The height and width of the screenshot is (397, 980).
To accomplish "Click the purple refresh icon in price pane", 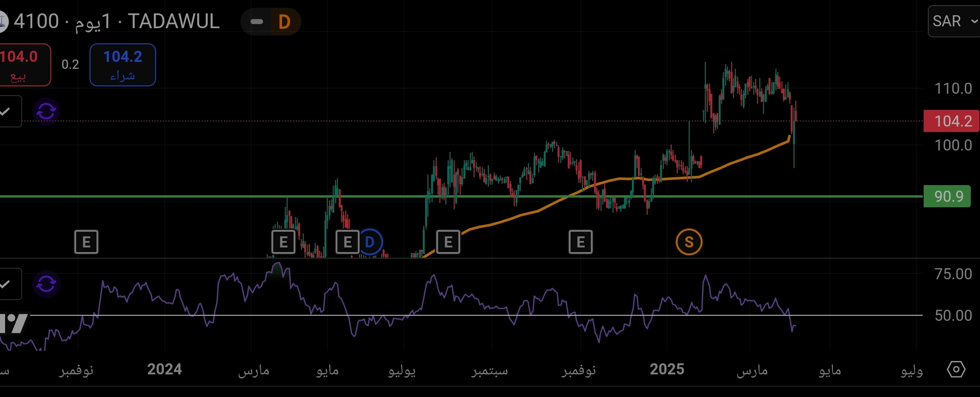I will click(46, 111).
